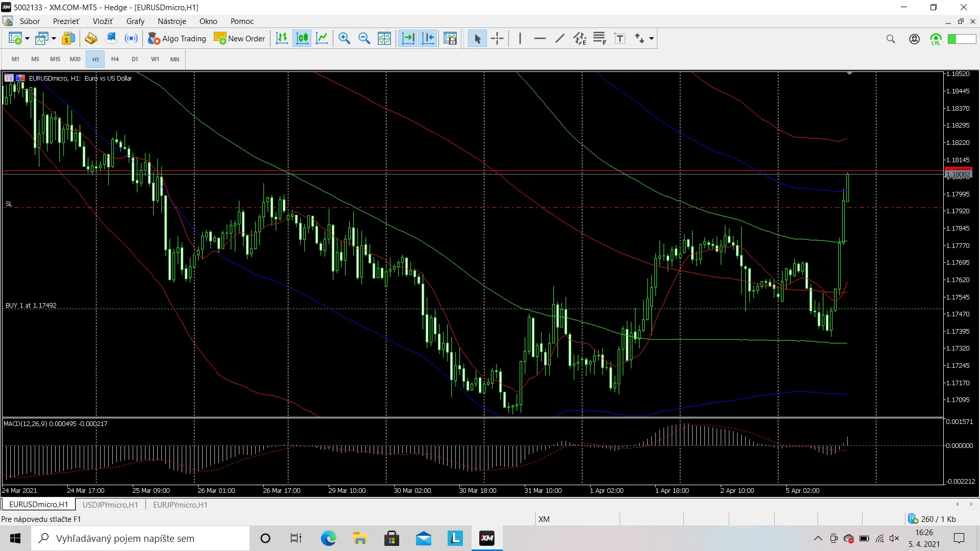Click the SL stop loss line label
This screenshot has width=980, height=551.
[9, 204]
